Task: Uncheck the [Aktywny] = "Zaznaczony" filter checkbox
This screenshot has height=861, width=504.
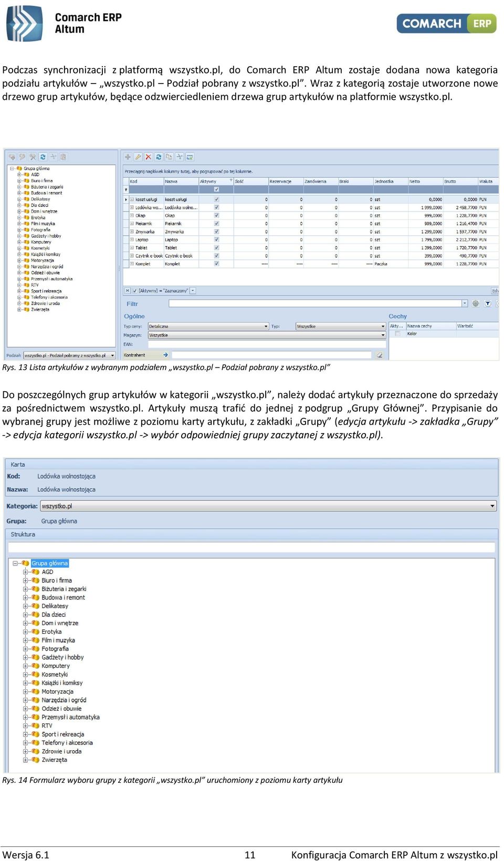Action: (x=134, y=290)
